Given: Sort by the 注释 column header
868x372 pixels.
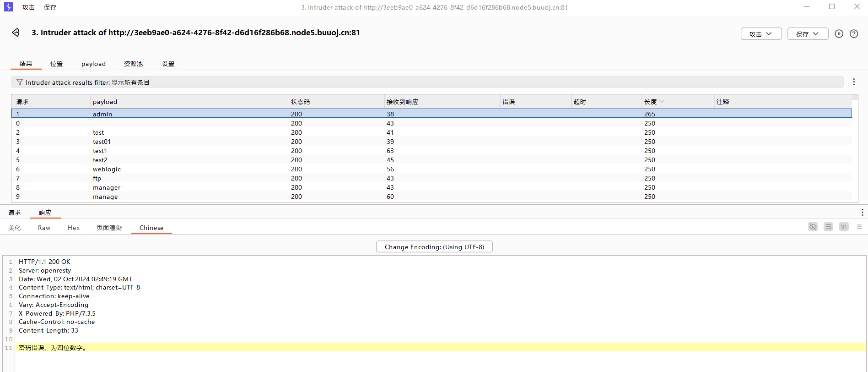Looking at the screenshot, I should coord(783,102).
